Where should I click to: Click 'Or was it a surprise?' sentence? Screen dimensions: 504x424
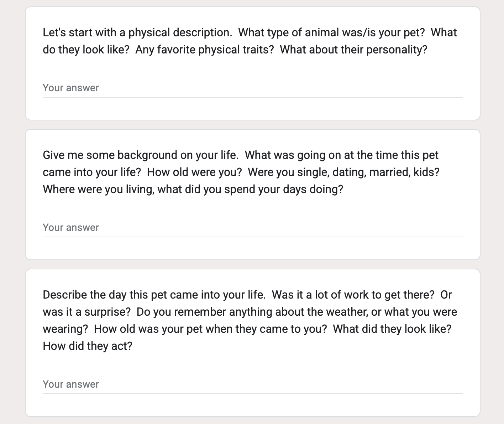[87, 312]
